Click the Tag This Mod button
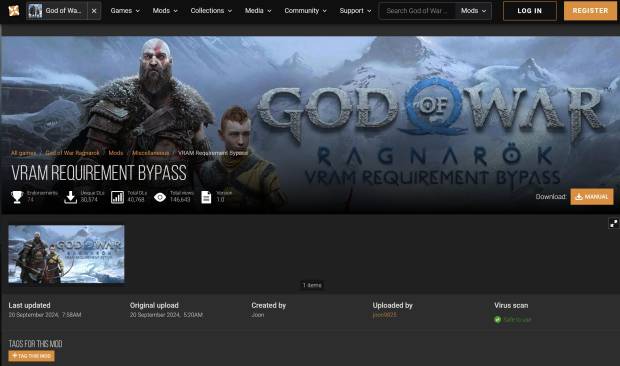The width and height of the screenshot is (620, 366). tap(32, 356)
